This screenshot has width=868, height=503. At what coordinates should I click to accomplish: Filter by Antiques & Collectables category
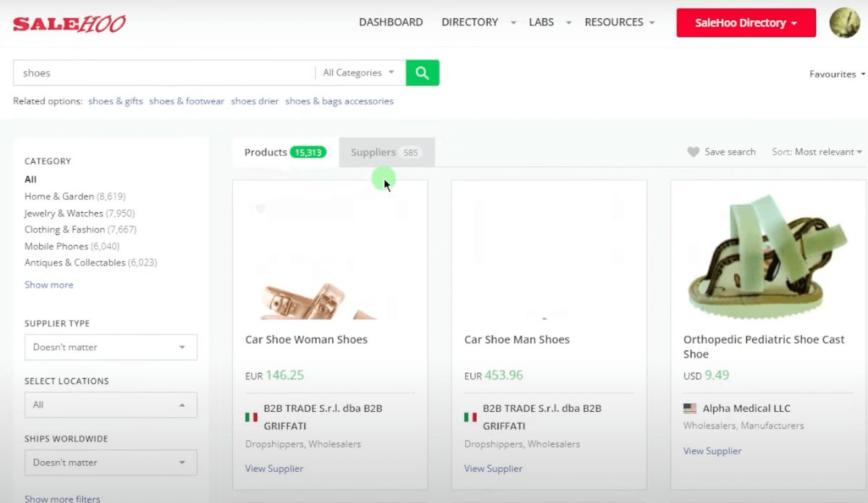(x=90, y=263)
